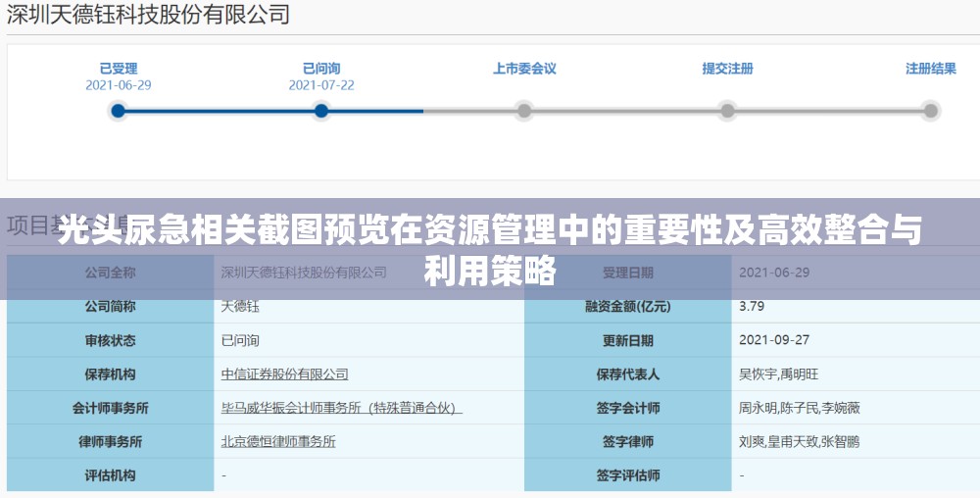Open the 北京德恒律师事务所 link
Image resolution: width=980 pixels, height=498 pixels.
(278, 442)
